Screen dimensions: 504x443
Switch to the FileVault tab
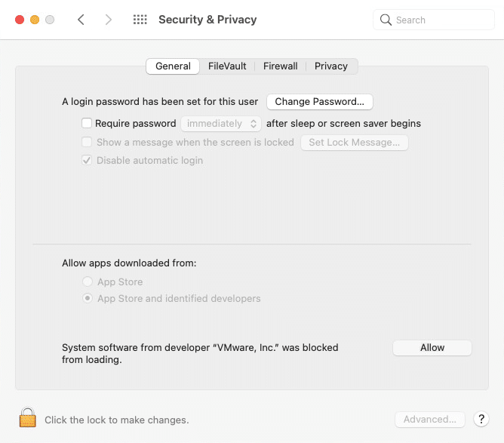click(x=227, y=66)
